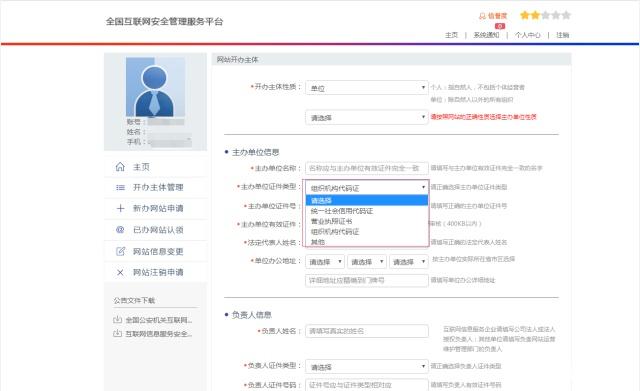Open first 请选择 dropdown of 单位办公地址

[325, 262]
